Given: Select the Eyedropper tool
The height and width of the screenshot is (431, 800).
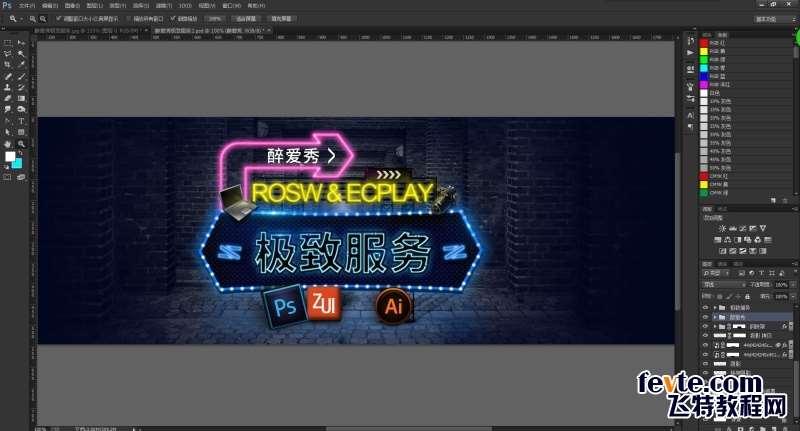Looking at the screenshot, I should [21, 65].
